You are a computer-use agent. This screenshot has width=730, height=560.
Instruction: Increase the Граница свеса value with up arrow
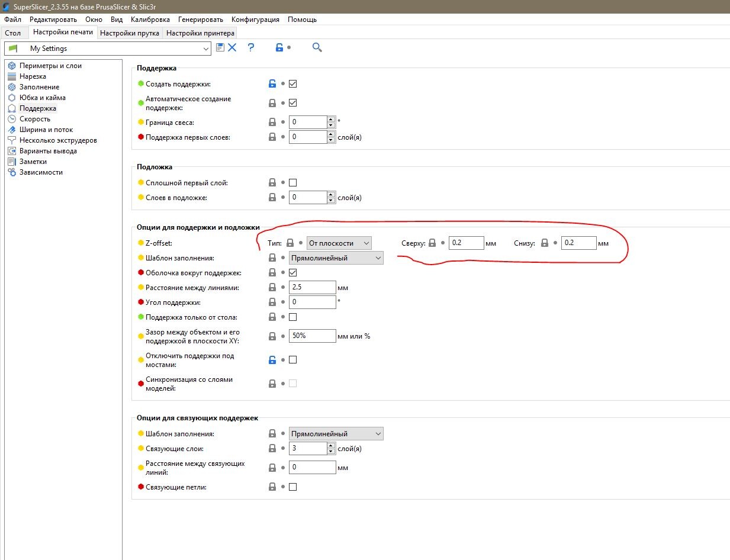[331, 119]
